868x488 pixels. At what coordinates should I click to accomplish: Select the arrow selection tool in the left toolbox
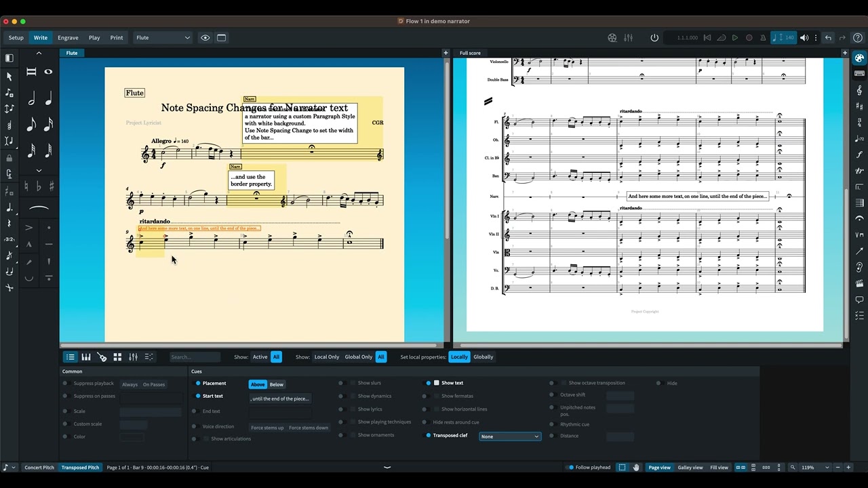(x=9, y=77)
